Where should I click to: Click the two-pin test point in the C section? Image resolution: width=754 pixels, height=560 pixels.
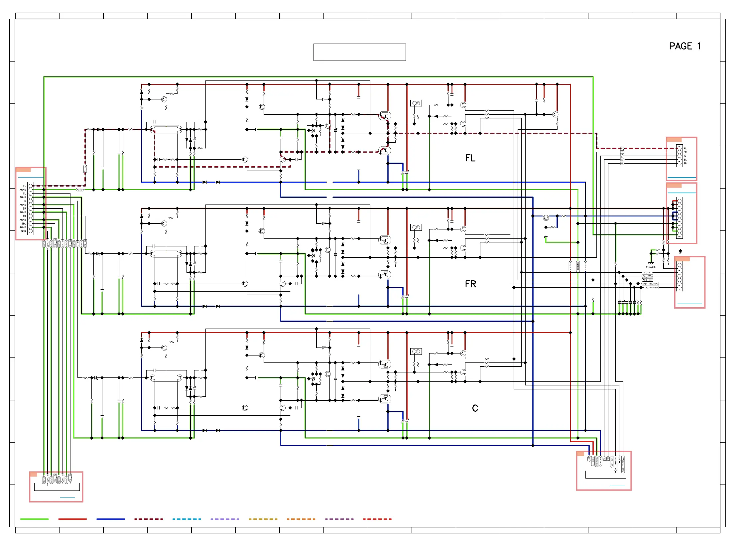click(416, 351)
